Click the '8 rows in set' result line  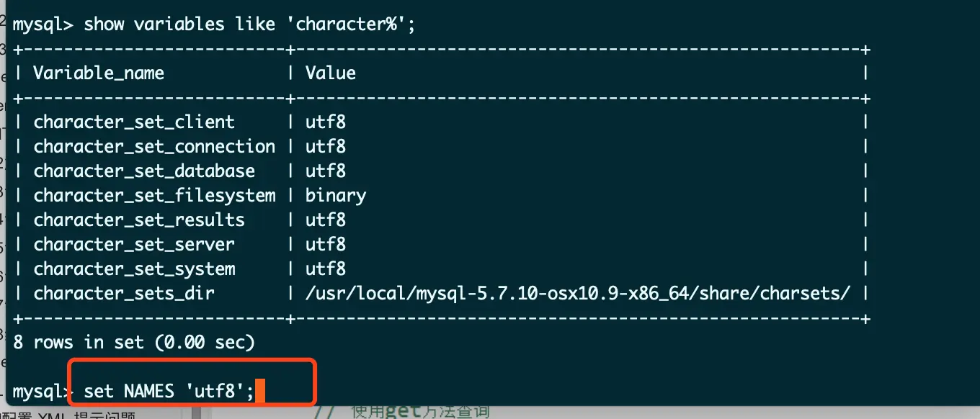134,342
